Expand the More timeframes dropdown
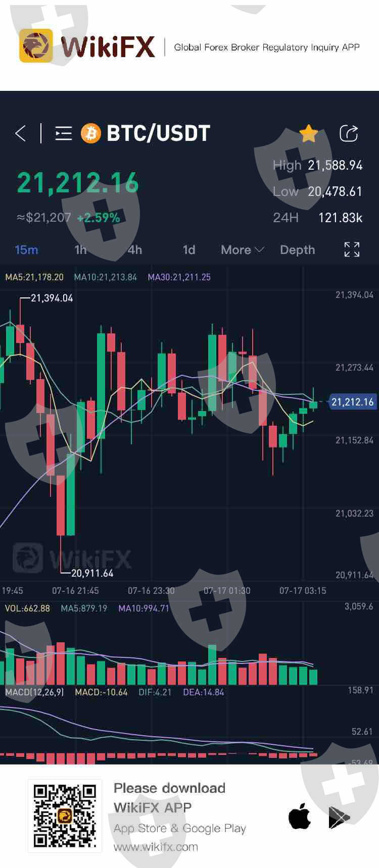 [x=243, y=250]
